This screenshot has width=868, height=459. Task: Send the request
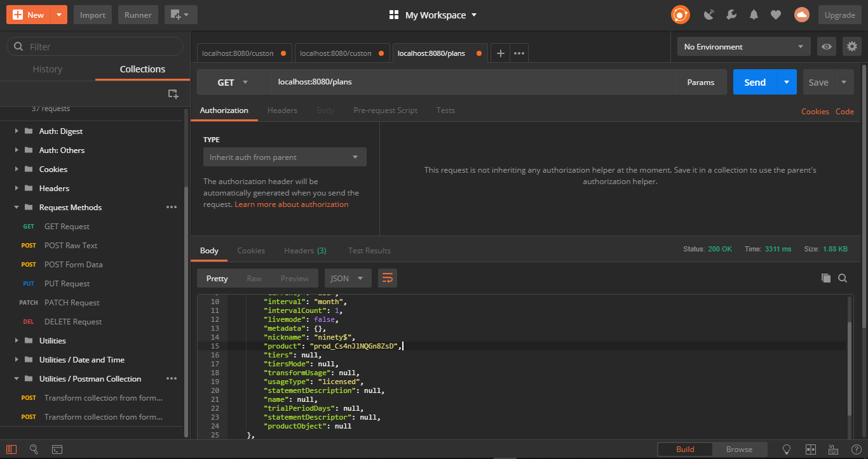pyautogui.click(x=755, y=83)
